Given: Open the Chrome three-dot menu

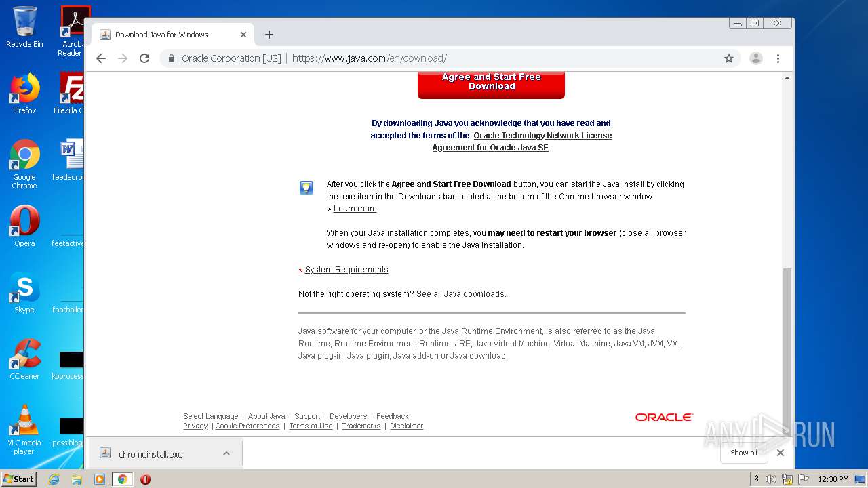Looking at the screenshot, I should tap(778, 58).
